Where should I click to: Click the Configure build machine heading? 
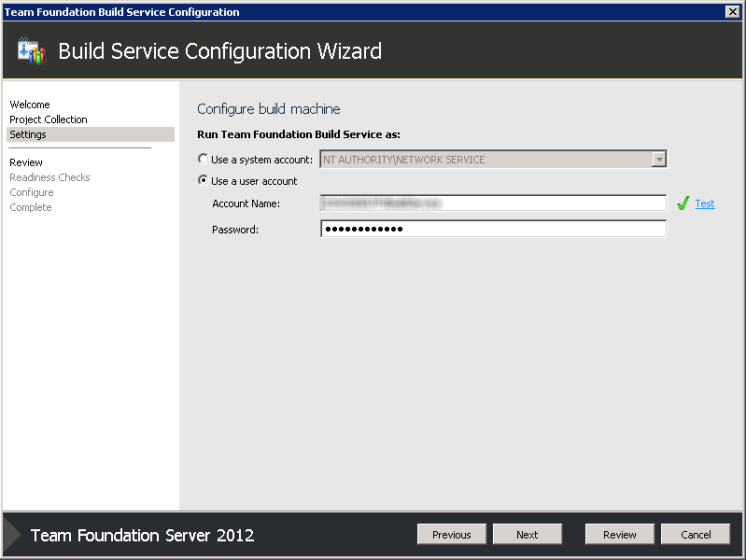click(x=269, y=109)
